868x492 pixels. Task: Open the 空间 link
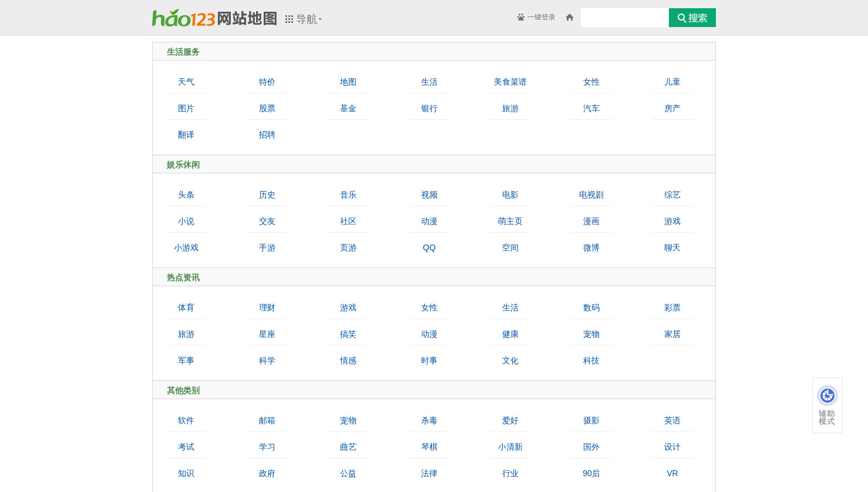coord(510,247)
